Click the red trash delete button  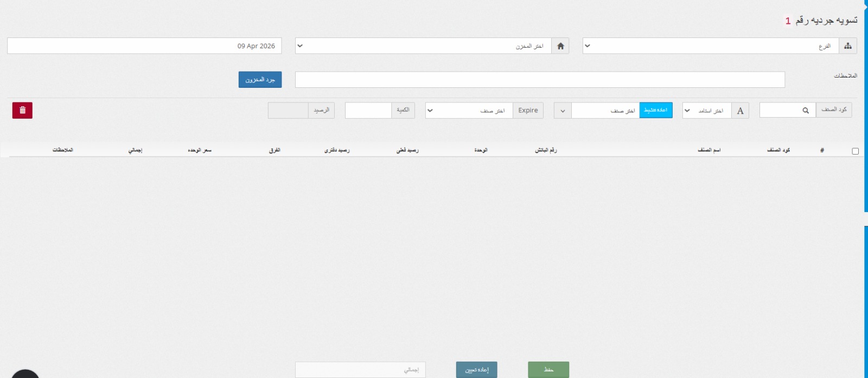(x=22, y=110)
